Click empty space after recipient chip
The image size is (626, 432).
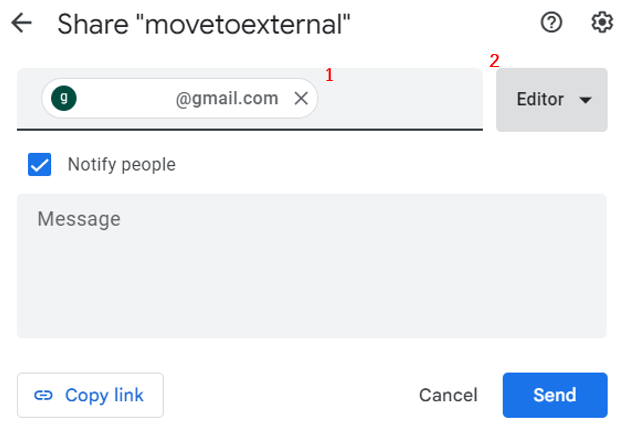click(x=400, y=99)
